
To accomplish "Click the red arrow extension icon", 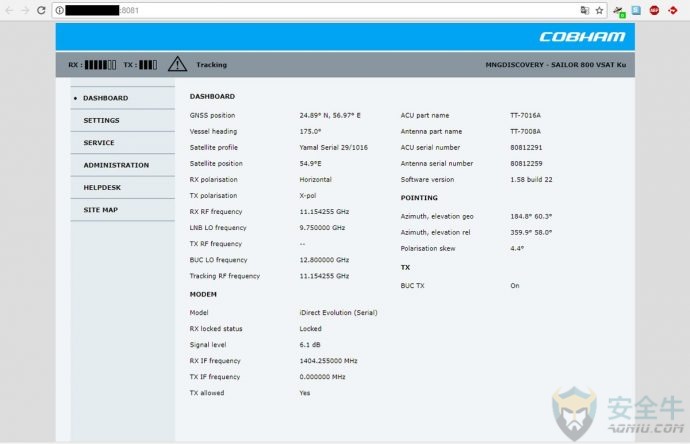I will pos(673,10).
